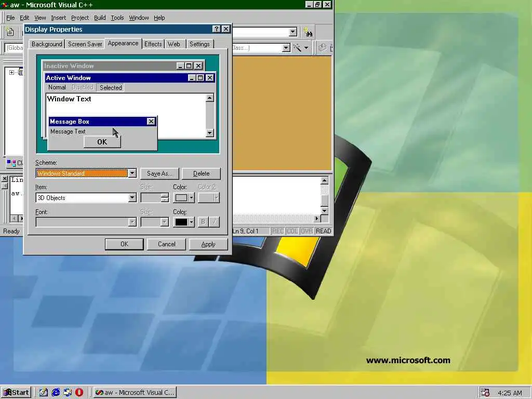Click the preview Message Box OK button

pyautogui.click(x=102, y=142)
